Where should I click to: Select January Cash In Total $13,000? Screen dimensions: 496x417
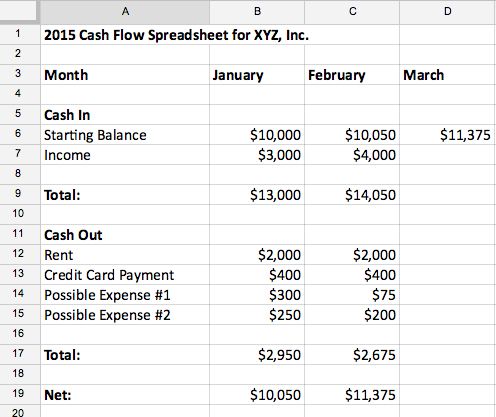click(257, 195)
